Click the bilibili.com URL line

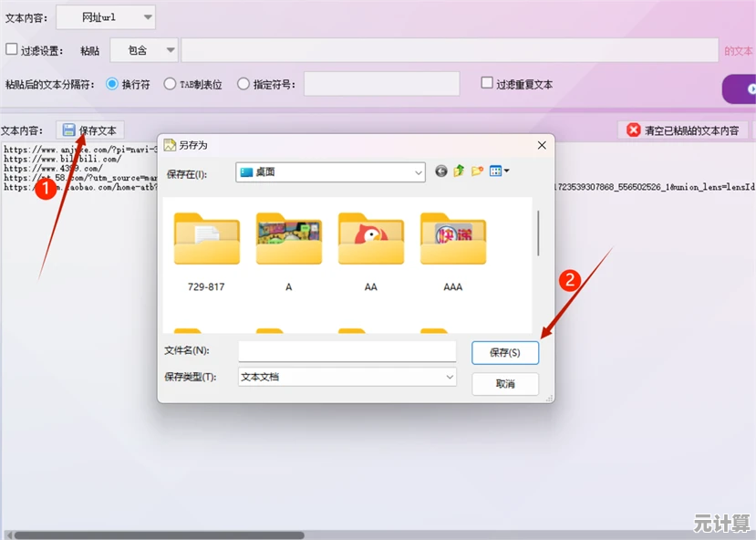tap(63, 159)
